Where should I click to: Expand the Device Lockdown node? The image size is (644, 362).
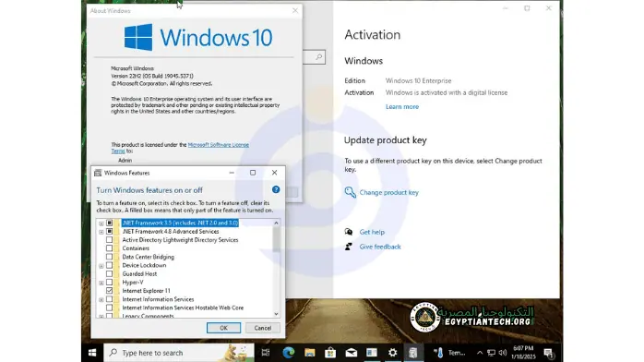pos(101,266)
